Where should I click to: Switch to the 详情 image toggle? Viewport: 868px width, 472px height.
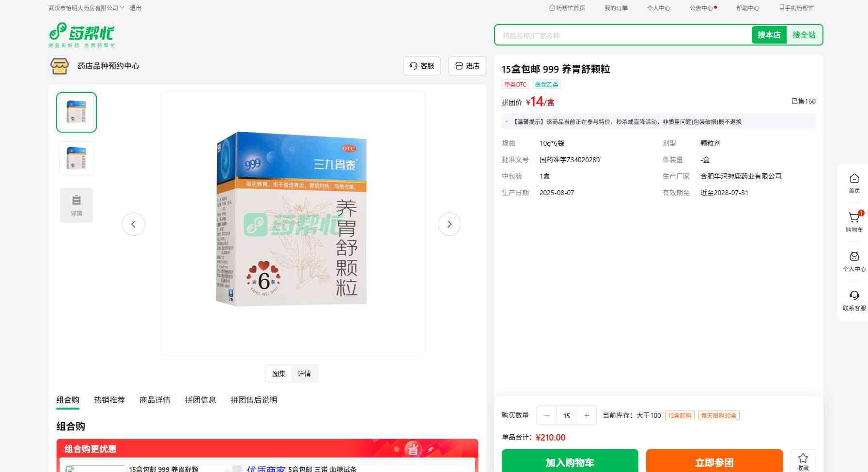tap(304, 374)
